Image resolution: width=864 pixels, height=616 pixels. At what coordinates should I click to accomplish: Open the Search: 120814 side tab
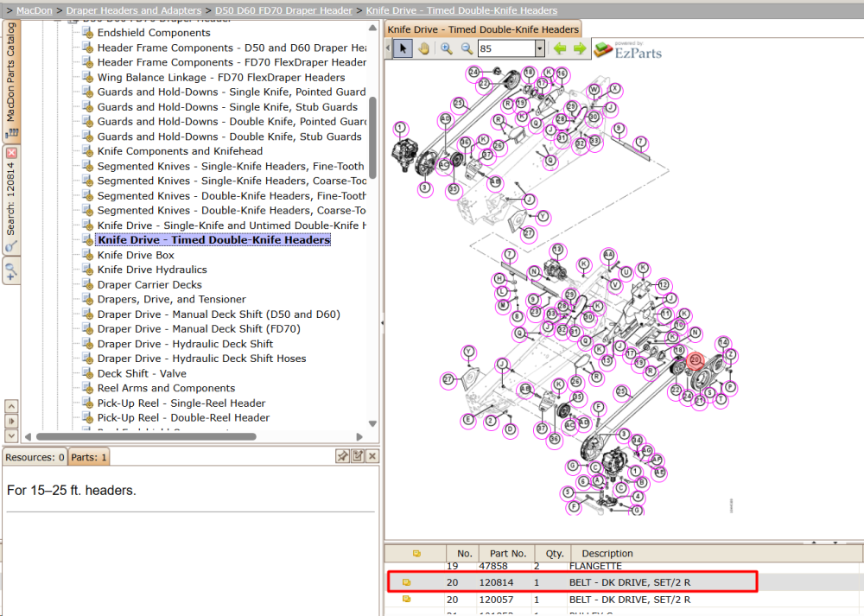click(x=11, y=200)
